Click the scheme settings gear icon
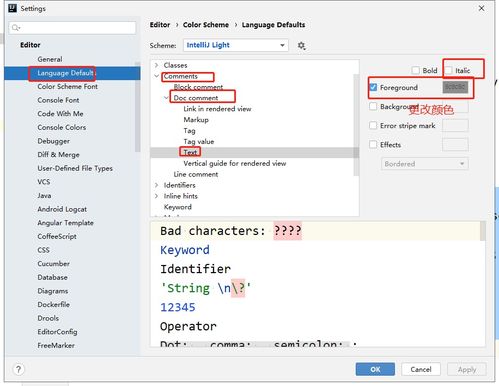Viewport: 499px width, 386px height. click(301, 45)
